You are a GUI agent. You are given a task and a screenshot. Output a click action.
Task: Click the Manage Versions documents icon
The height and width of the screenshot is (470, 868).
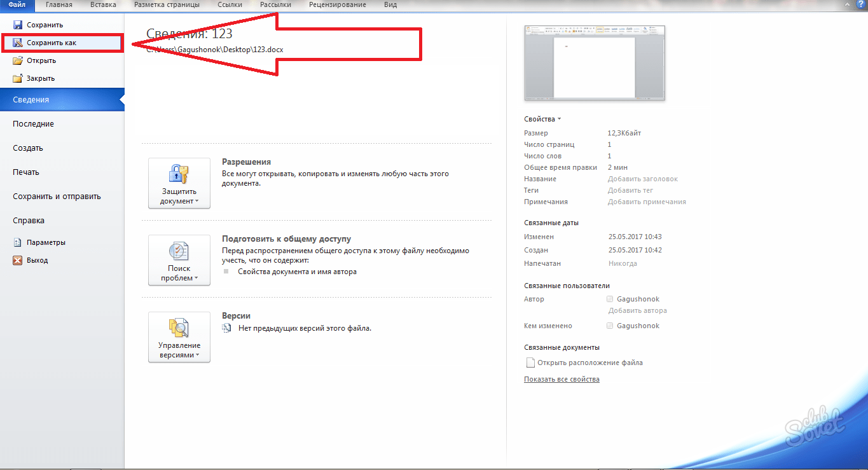pos(179,328)
